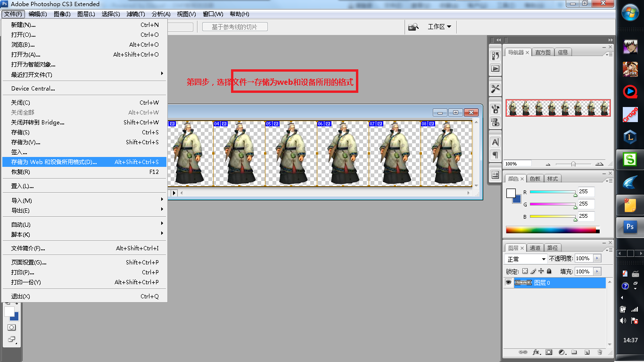The width and height of the screenshot is (644, 362).
Task: Click the Navigator zoom slider handle
Action: pos(573,164)
